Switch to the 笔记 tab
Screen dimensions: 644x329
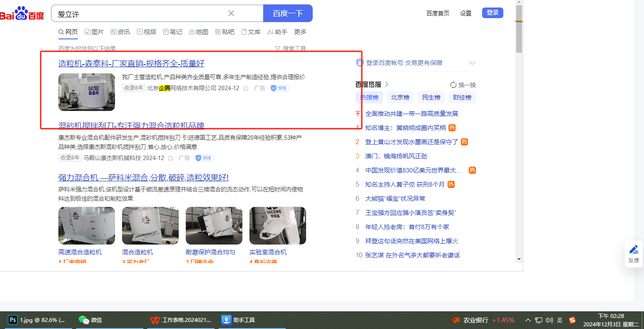(x=172, y=32)
